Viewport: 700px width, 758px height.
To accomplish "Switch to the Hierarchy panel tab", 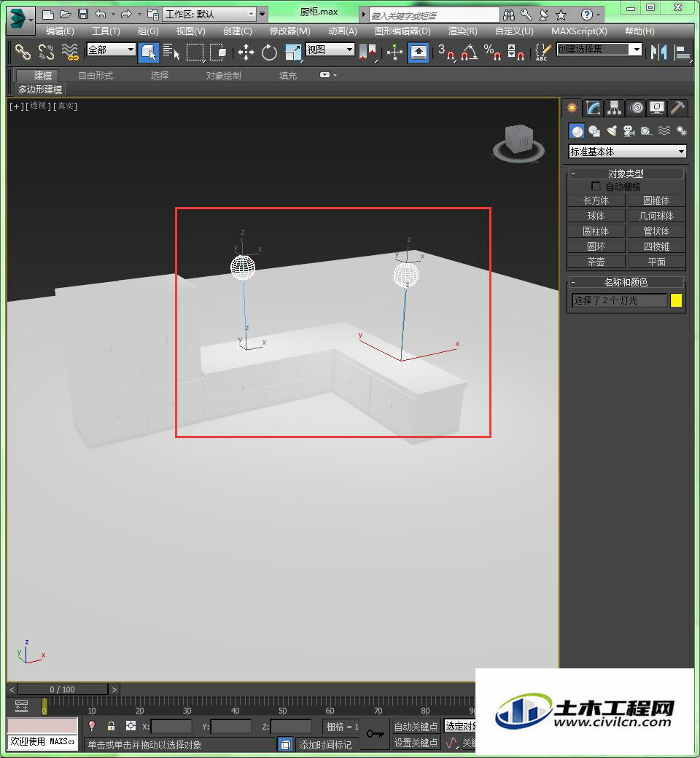I will [x=615, y=108].
